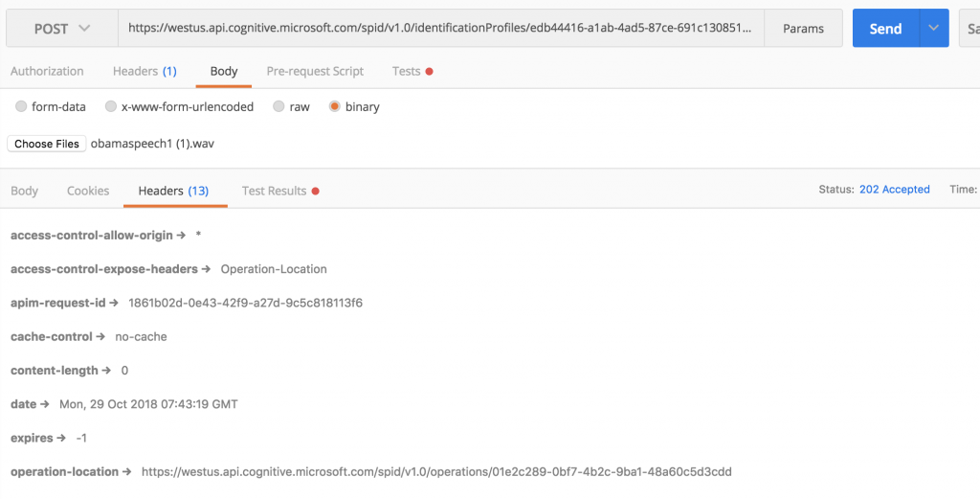Click the request URL field
The height and width of the screenshot is (499, 980).
point(440,28)
